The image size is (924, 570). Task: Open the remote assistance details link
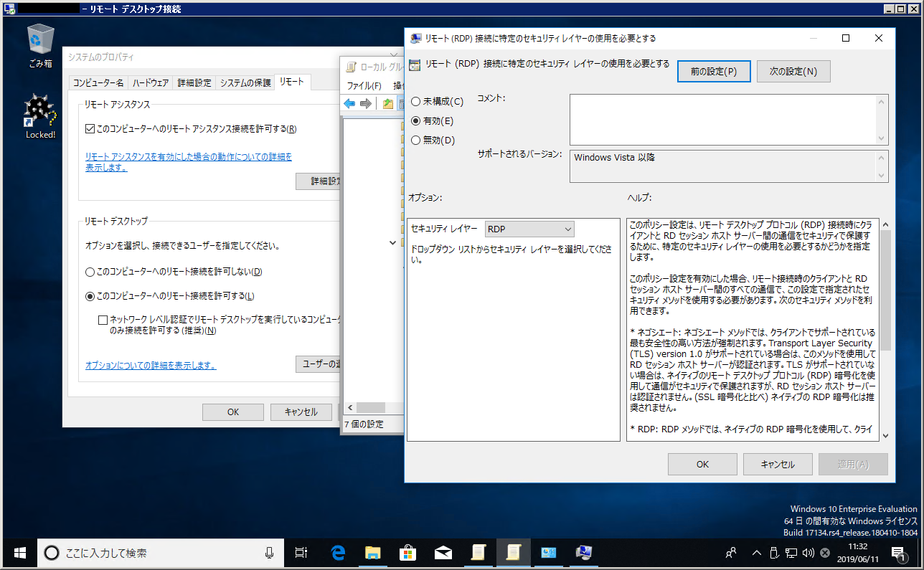click(189, 162)
